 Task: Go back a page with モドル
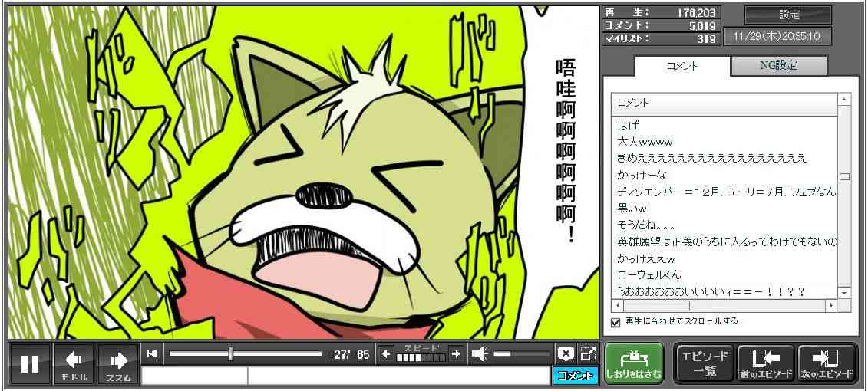(74, 363)
